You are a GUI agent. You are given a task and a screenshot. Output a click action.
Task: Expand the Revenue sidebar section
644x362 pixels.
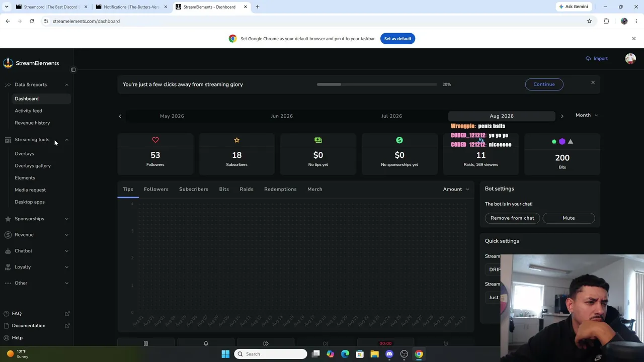(x=66, y=235)
